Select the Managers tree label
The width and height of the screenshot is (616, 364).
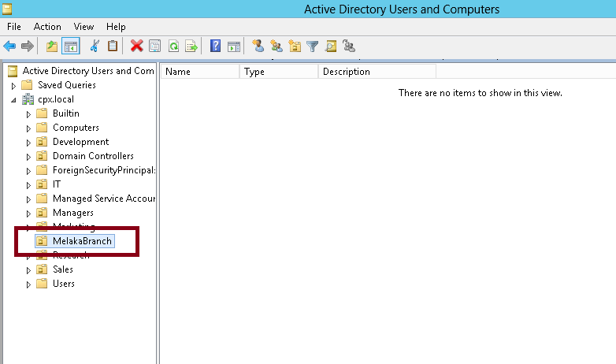(73, 213)
